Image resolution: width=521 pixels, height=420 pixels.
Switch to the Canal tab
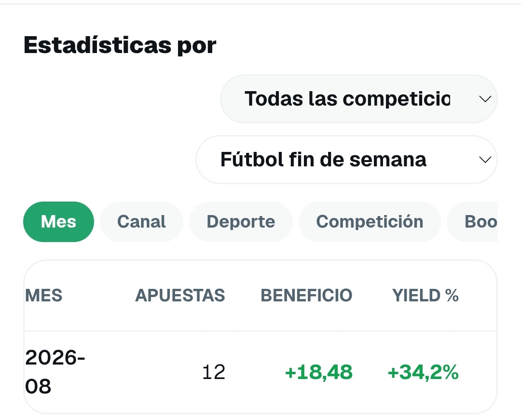(x=141, y=222)
